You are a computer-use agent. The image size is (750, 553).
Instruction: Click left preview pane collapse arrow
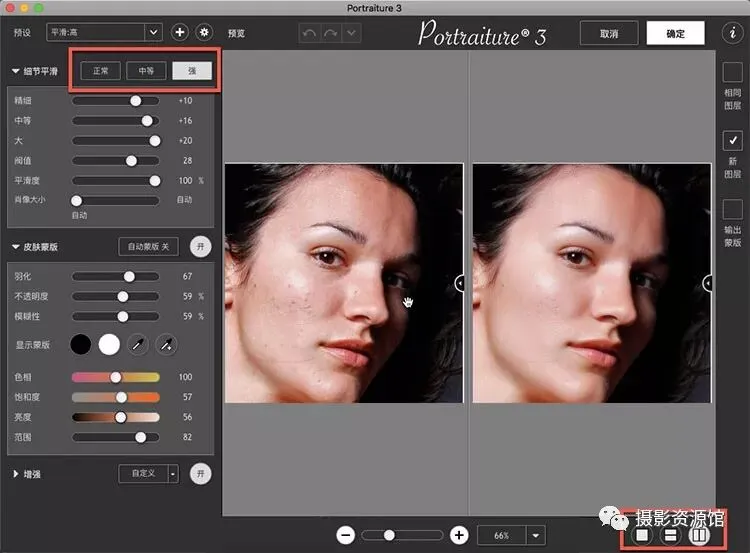click(x=459, y=284)
